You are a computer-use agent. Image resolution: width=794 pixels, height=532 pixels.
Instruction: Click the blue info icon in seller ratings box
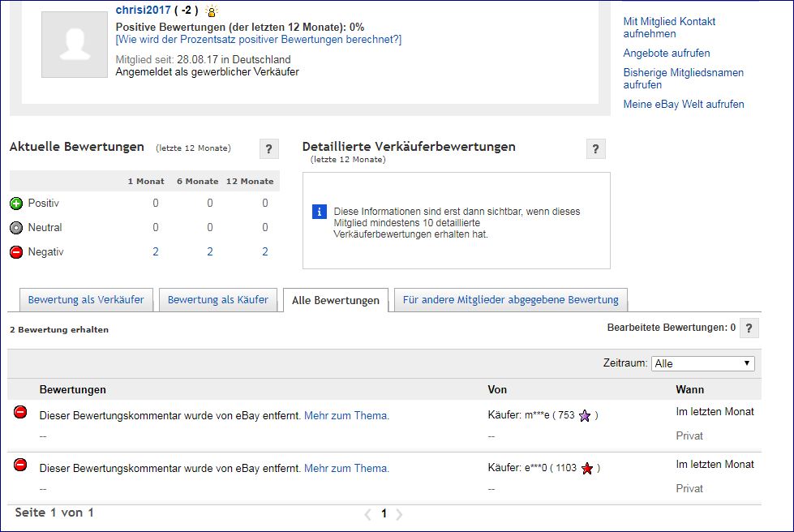tap(320, 212)
